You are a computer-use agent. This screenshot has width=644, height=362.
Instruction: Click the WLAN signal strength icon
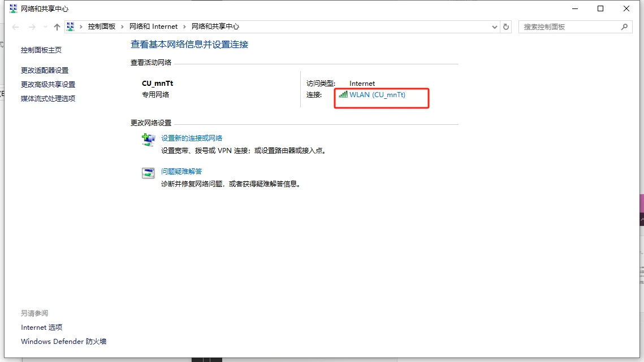click(343, 95)
